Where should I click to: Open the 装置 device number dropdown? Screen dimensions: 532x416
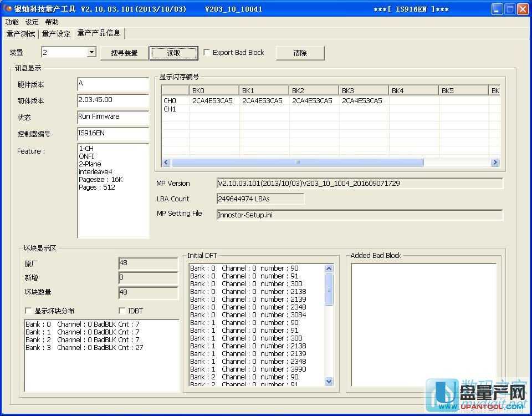pyautogui.click(x=91, y=53)
